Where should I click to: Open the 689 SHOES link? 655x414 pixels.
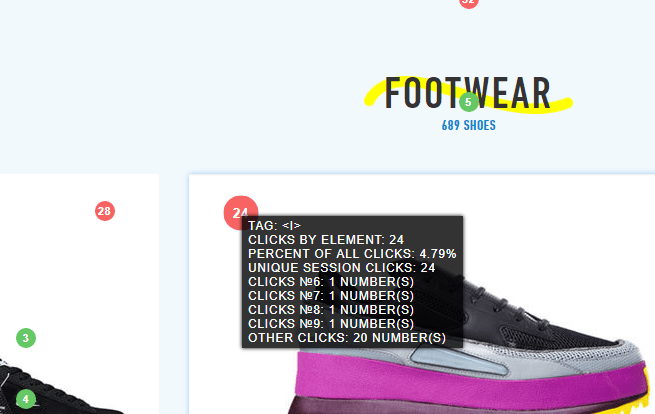point(469,125)
